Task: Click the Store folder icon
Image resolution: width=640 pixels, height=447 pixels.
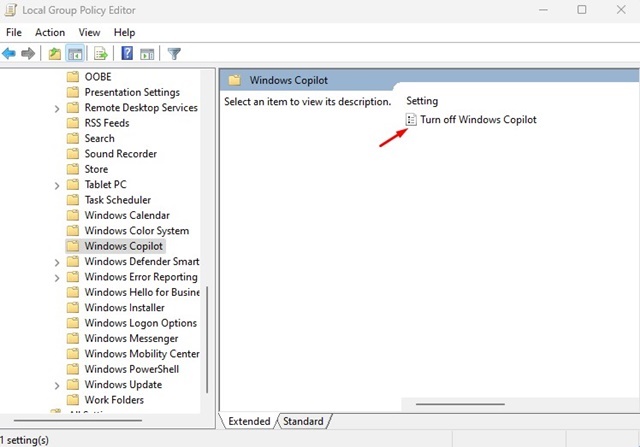Action: click(73, 169)
